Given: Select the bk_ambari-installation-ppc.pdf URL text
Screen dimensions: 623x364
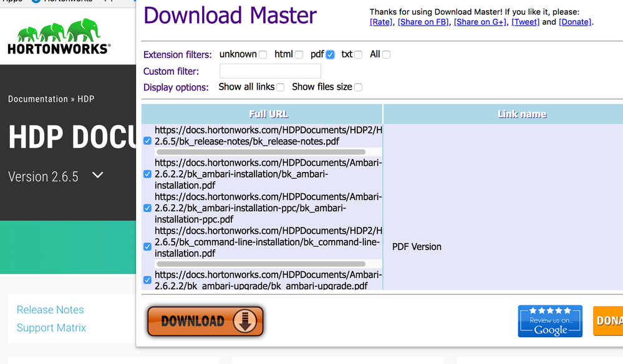Looking at the screenshot, I should (268, 208).
